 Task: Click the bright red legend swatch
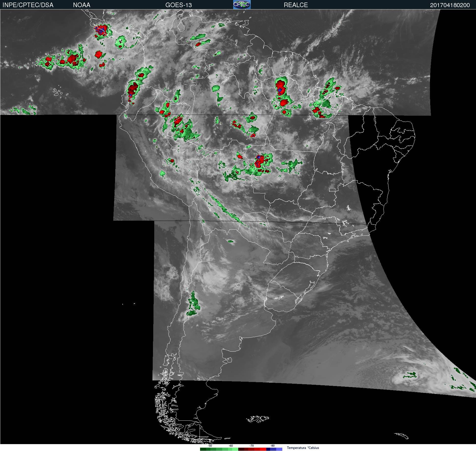click(x=263, y=449)
